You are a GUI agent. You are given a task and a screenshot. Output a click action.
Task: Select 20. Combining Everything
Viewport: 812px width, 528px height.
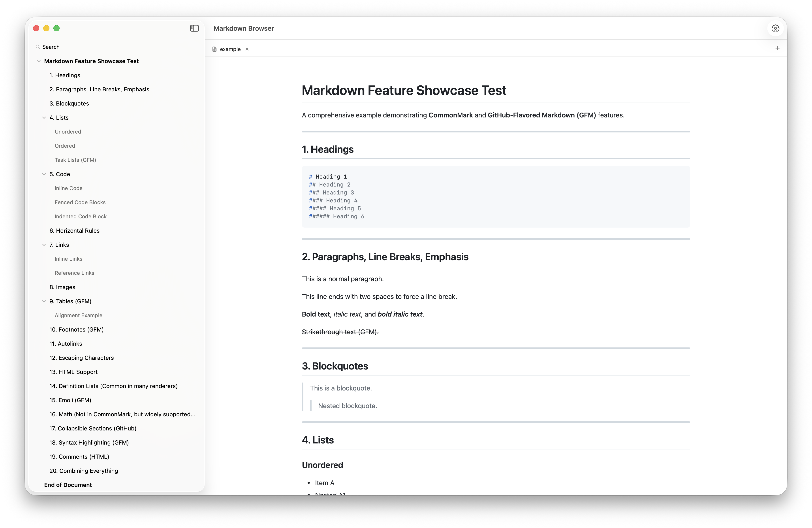pos(84,471)
